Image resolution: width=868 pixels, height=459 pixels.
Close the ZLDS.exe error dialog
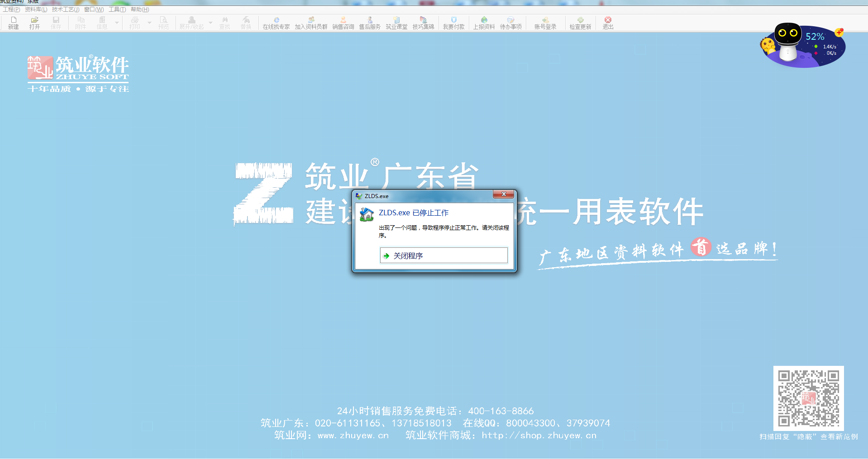(x=503, y=194)
